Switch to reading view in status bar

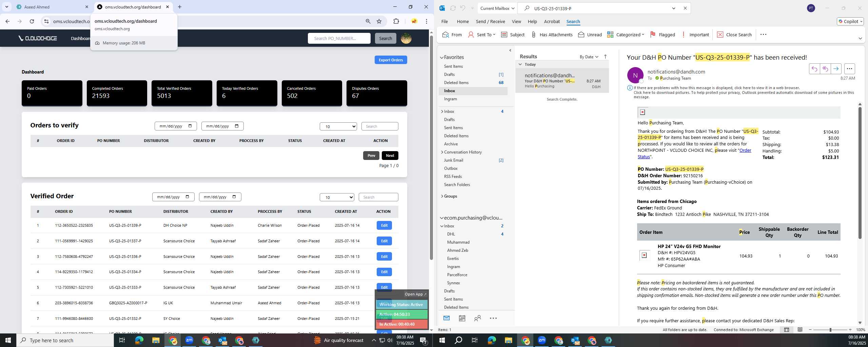800,330
